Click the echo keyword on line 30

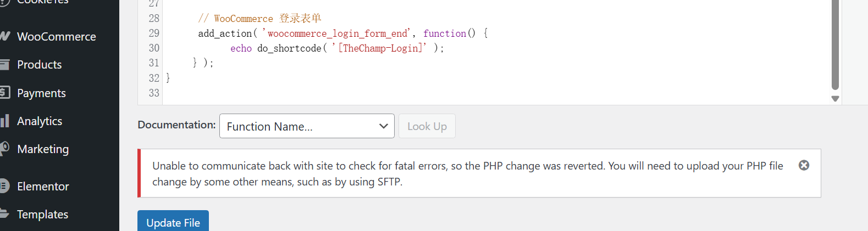[x=241, y=48]
